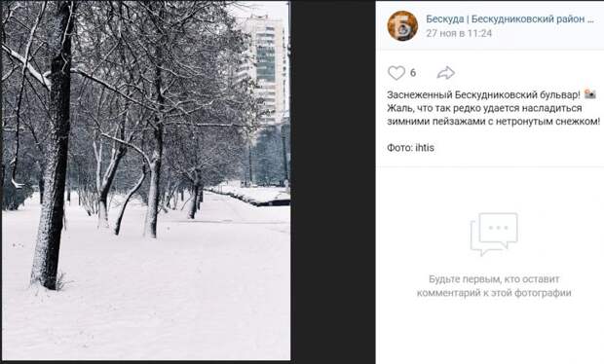Click the caption Заснеженный Бескудниковский бульвар
The width and height of the screenshot is (604, 364).
tap(483, 94)
